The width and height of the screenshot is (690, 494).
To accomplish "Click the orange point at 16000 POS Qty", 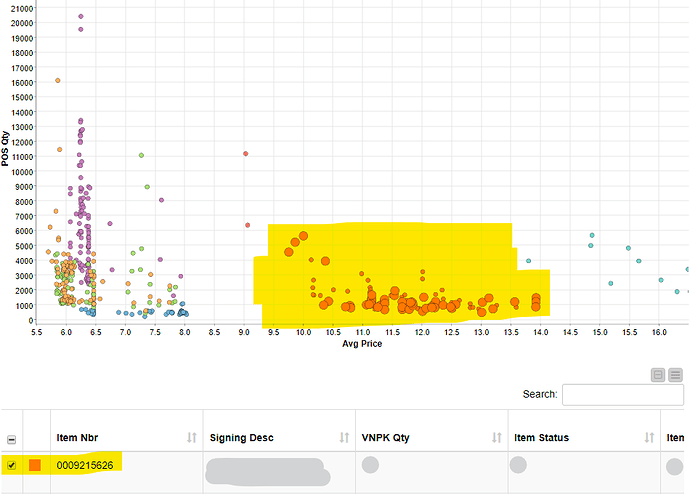I will click(58, 80).
